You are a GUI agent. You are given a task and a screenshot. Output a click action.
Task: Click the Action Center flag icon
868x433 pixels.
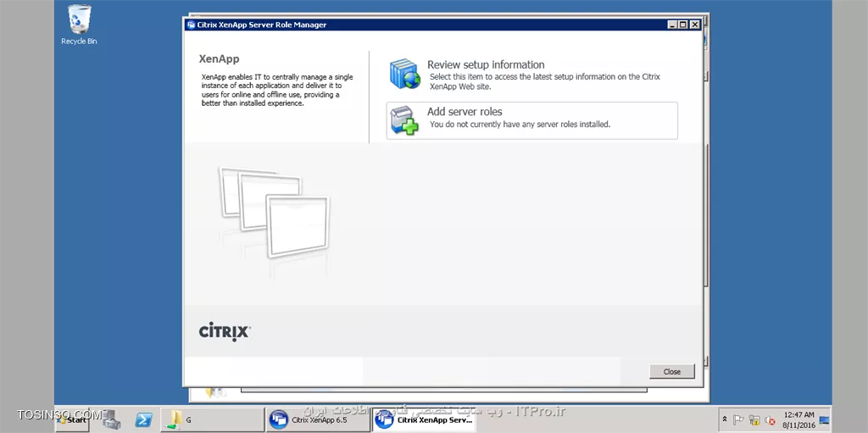click(738, 419)
